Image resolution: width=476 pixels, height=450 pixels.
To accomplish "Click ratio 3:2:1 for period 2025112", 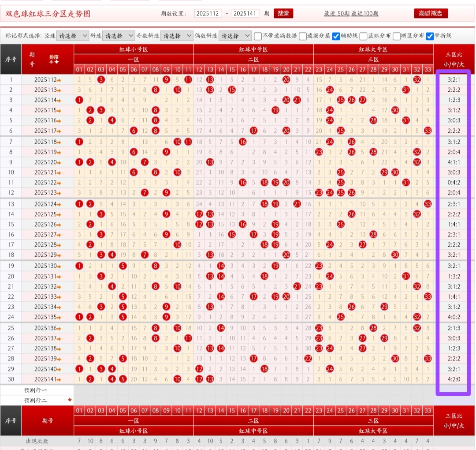I will pos(454,79).
